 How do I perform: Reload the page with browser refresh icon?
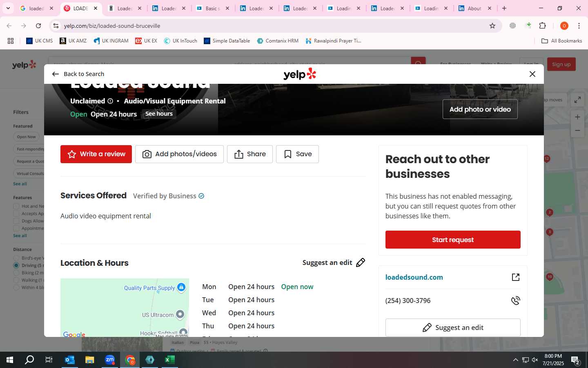38,26
